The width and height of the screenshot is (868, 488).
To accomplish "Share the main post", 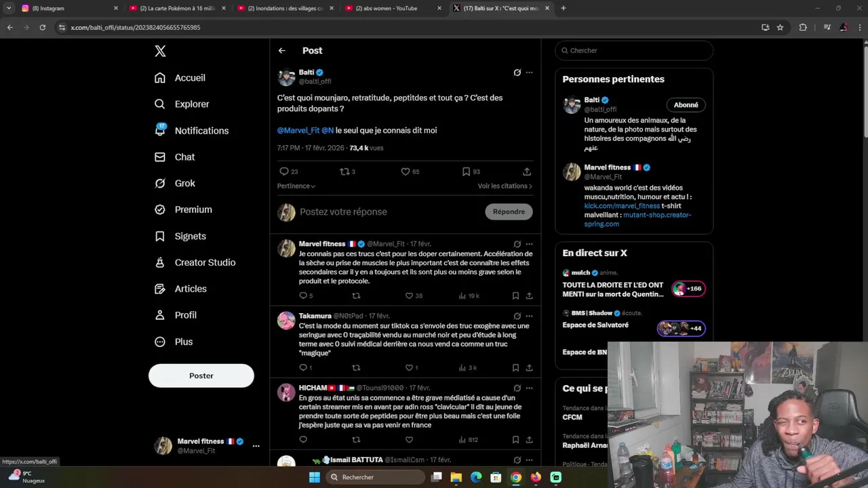I will pos(527,171).
